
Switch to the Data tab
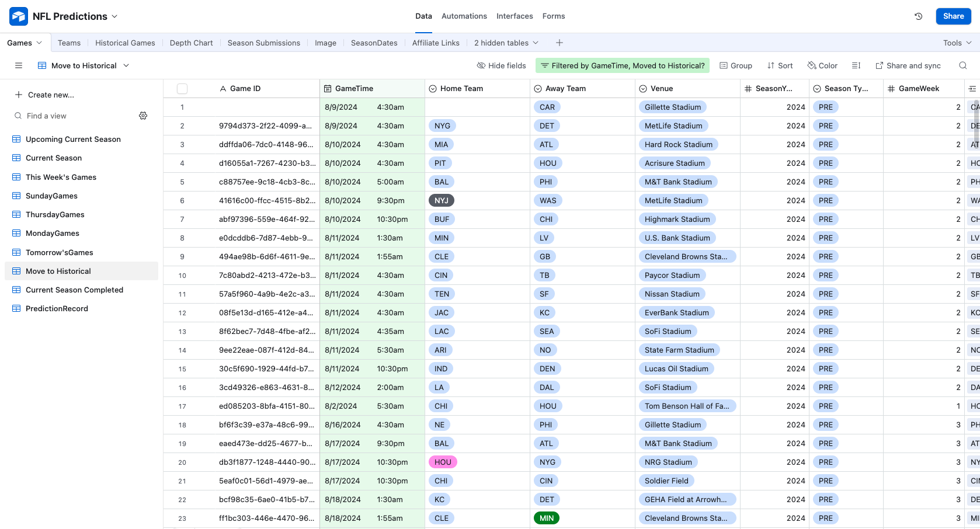(424, 16)
